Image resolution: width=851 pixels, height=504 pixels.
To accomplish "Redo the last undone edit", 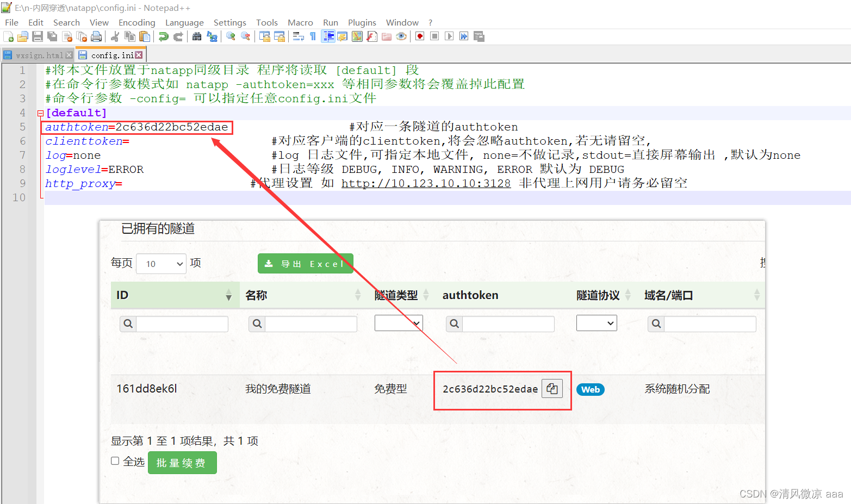I will coord(178,36).
